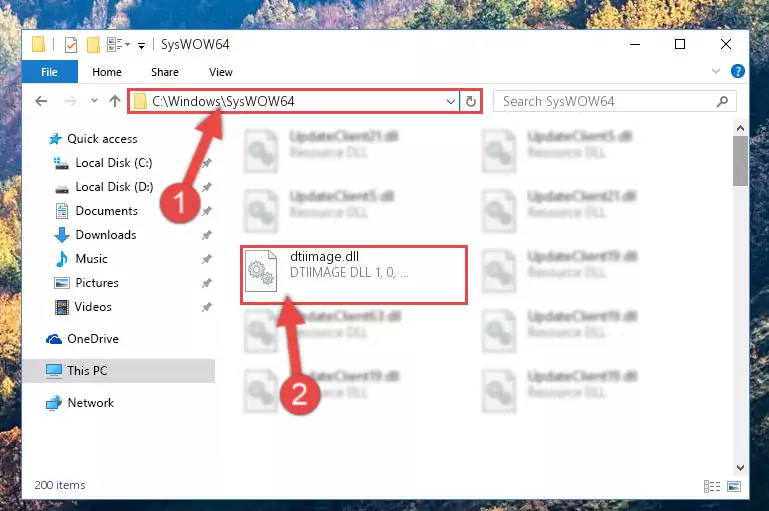The image size is (769, 511).
Task: Minimize the SysWOW64 window
Action: tap(635, 44)
